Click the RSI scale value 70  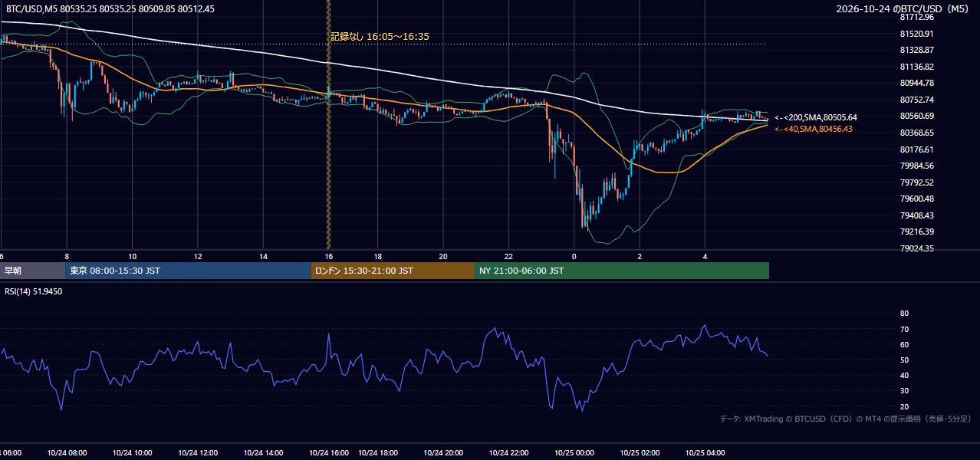tap(904, 329)
